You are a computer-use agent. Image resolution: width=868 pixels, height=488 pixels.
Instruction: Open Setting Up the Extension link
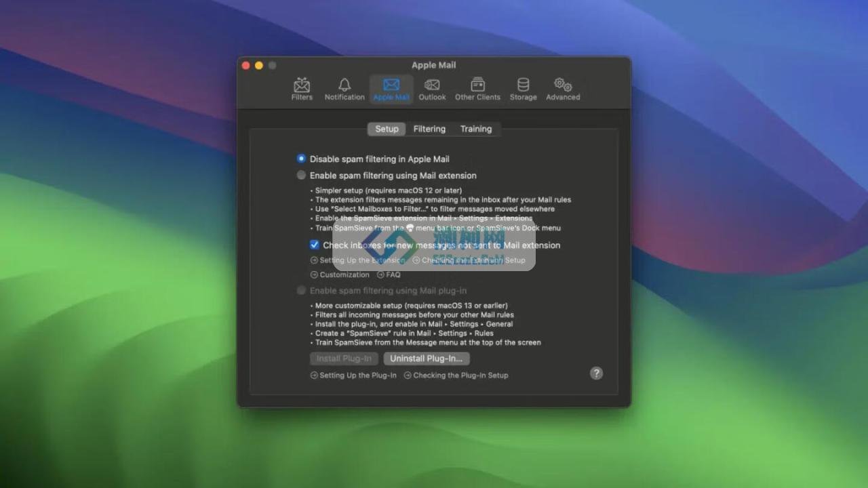pyautogui.click(x=357, y=260)
